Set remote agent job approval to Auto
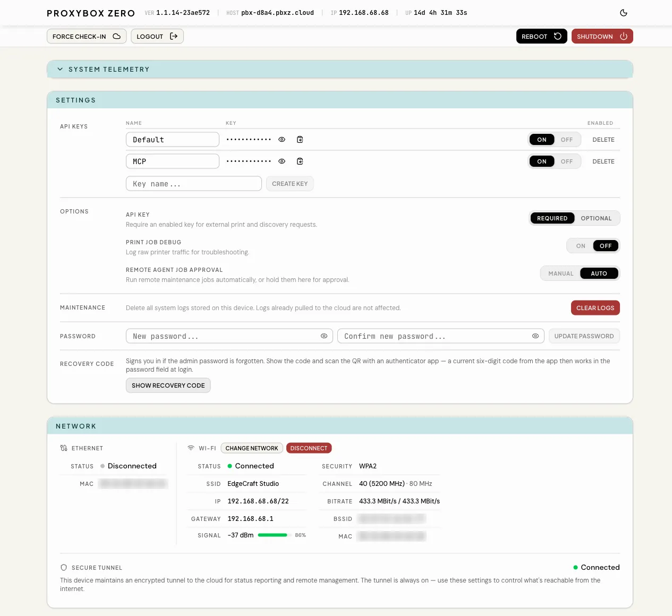Image resolution: width=672 pixels, height=616 pixels. (599, 273)
